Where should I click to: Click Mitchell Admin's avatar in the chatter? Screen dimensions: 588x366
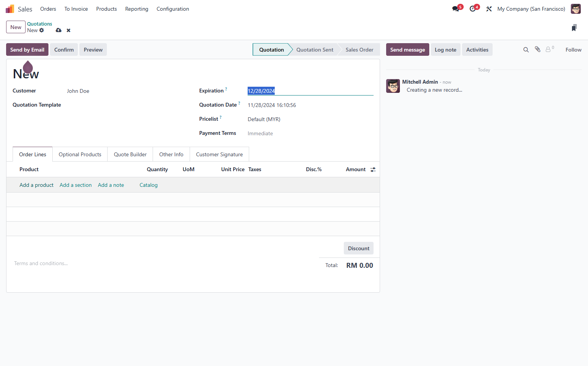click(x=393, y=86)
